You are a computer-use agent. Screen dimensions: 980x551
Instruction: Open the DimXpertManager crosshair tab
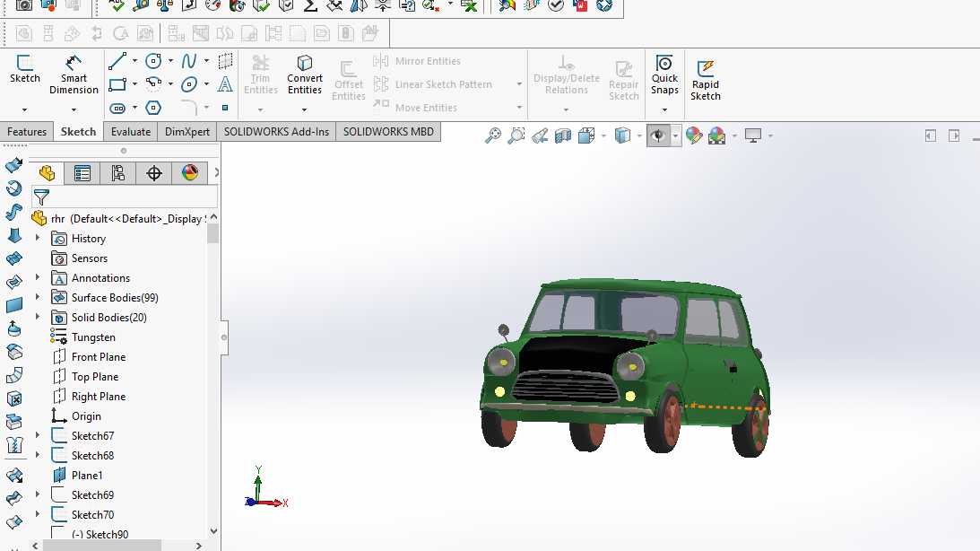tap(153, 172)
